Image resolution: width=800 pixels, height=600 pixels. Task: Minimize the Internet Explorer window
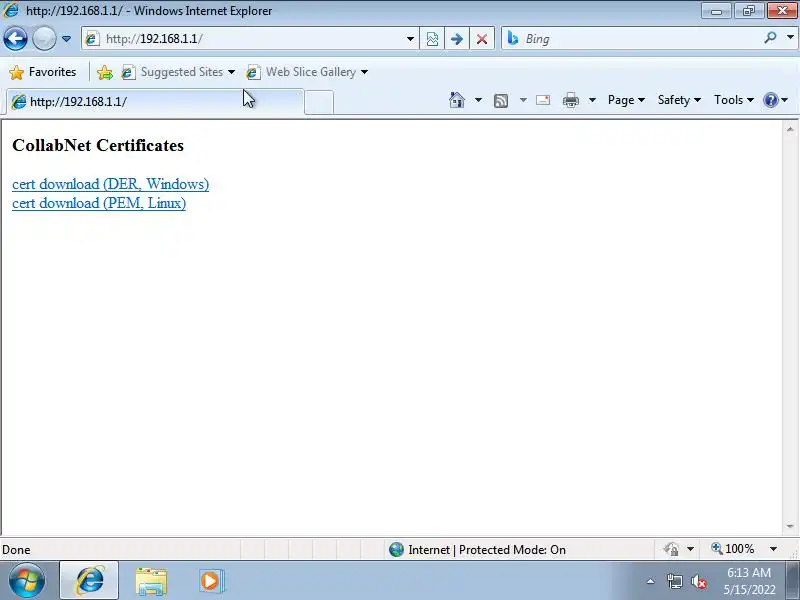click(716, 11)
